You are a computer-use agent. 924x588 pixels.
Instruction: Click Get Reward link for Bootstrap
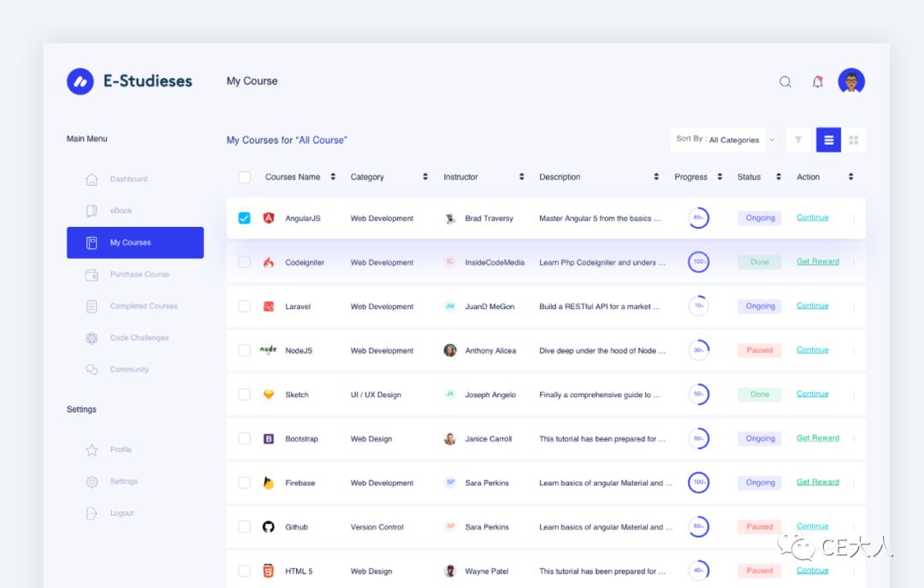coord(818,438)
